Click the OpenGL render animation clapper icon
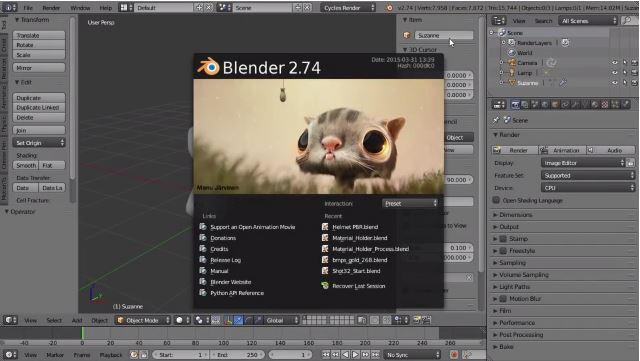The image size is (640, 361). (x=426, y=320)
